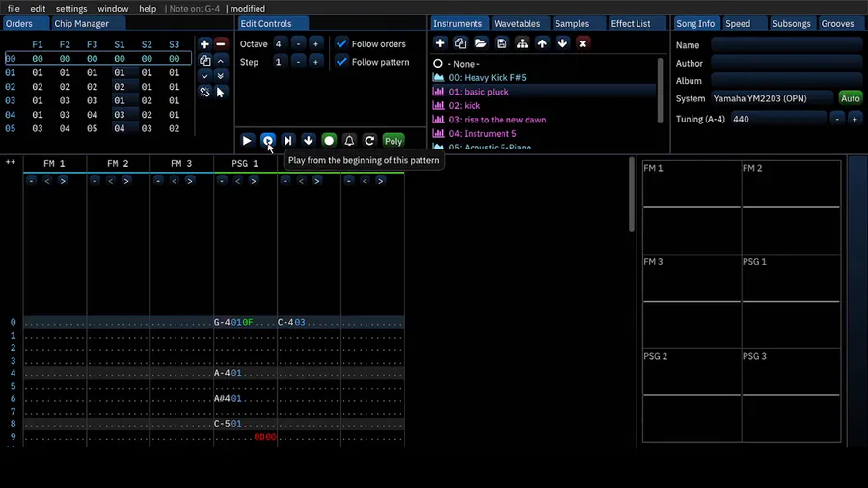Uncheck the Follow pattern checkbox
Image resolution: width=868 pixels, height=488 pixels.
click(342, 62)
